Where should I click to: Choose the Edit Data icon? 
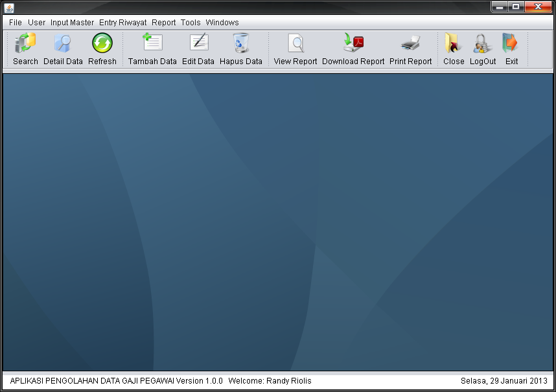pyautogui.click(x=198, y=42)
